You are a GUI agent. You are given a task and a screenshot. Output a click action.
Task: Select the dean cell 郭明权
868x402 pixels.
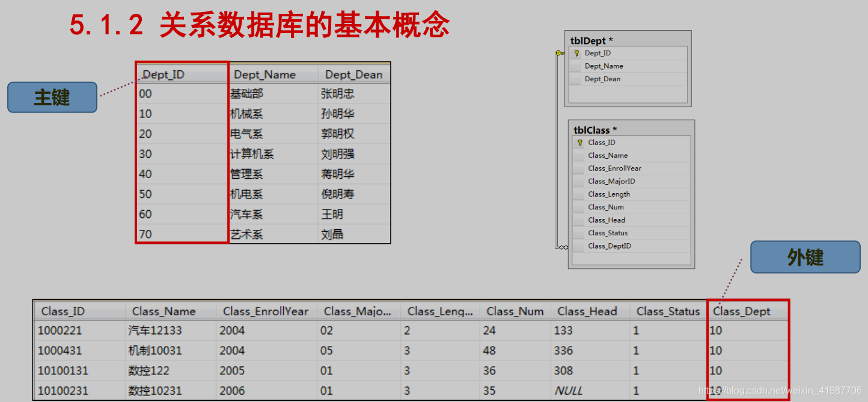[x=355, y=134]
